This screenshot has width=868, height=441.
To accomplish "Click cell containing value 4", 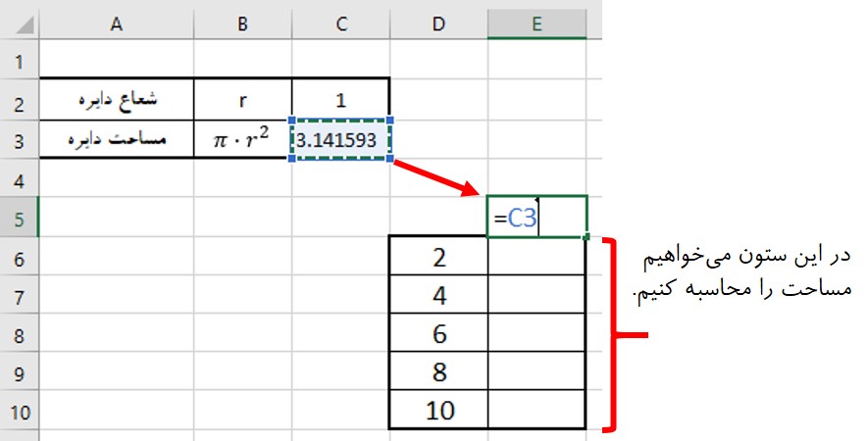I will pyautogui.click(x=439, y=294).
